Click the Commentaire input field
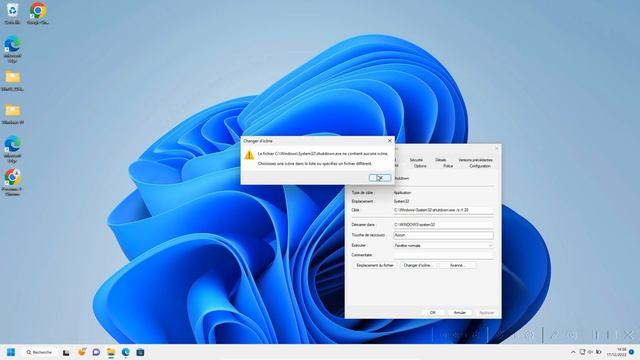This screenshot has height=360, width=640. (x=443, y=255)
